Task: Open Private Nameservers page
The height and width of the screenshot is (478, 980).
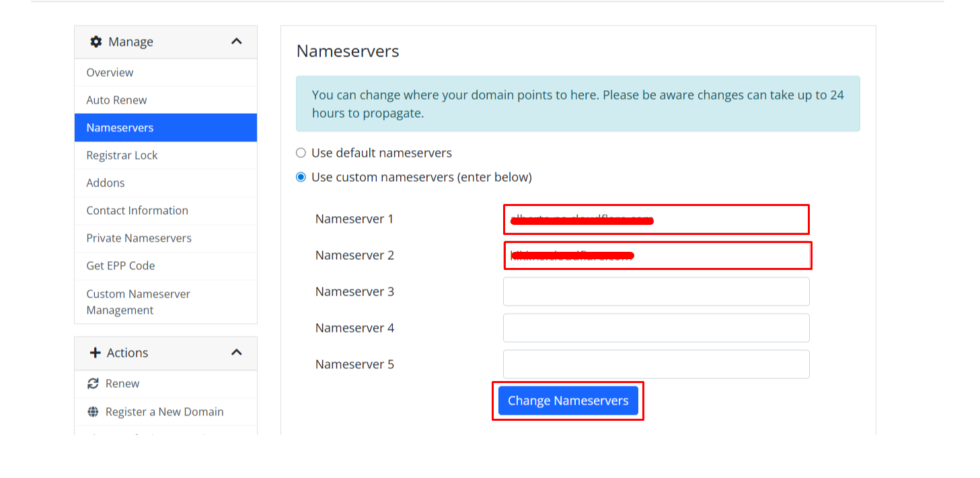Action: (139, 238)
